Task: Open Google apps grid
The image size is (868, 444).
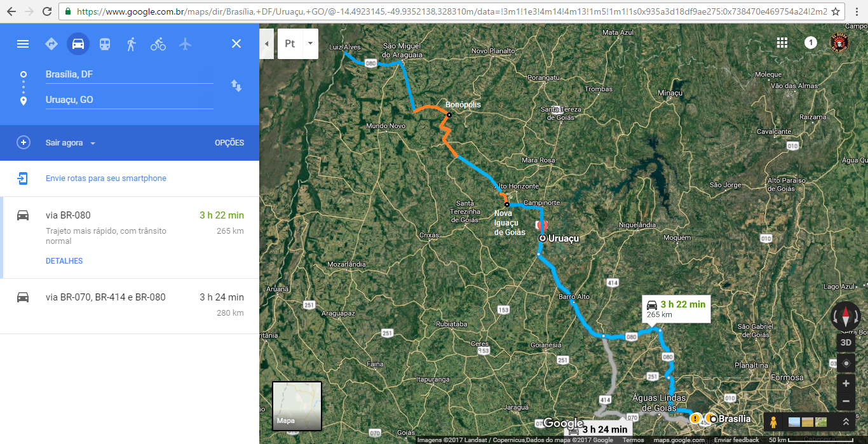Action: point(782,43)
